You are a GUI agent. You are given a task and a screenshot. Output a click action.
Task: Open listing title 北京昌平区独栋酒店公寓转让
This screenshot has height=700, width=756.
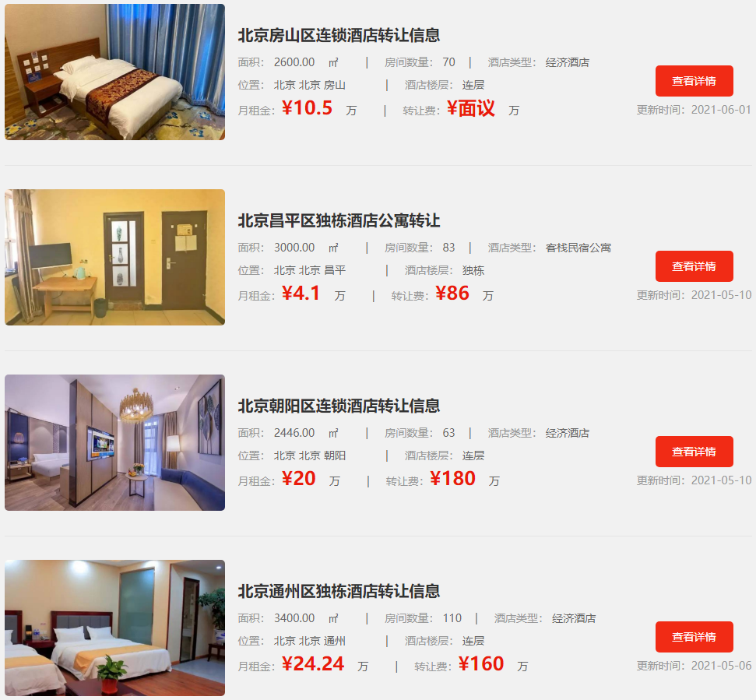pos(339,221)
